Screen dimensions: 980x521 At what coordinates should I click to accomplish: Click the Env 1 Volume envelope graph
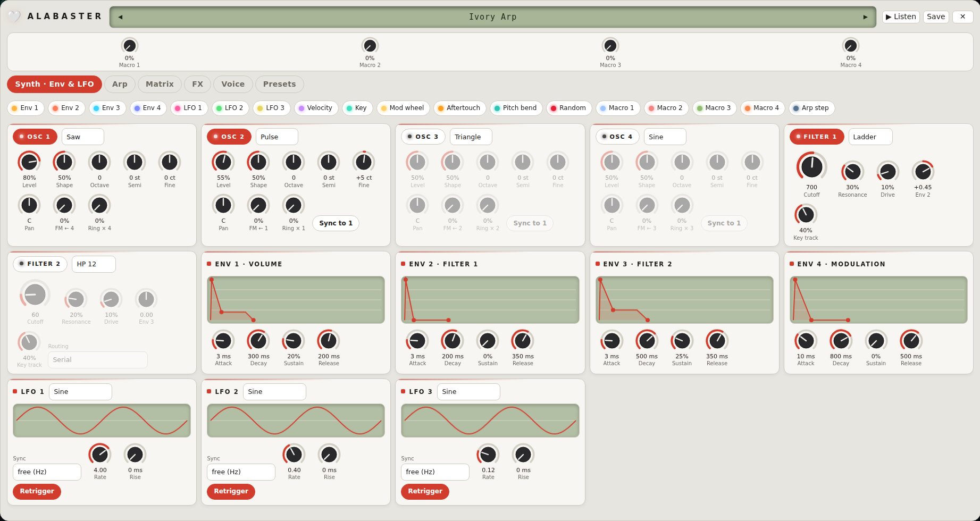[296, 300]
